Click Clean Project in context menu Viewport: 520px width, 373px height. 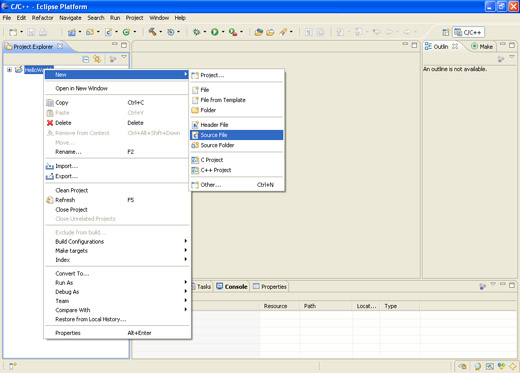(117, 190)
